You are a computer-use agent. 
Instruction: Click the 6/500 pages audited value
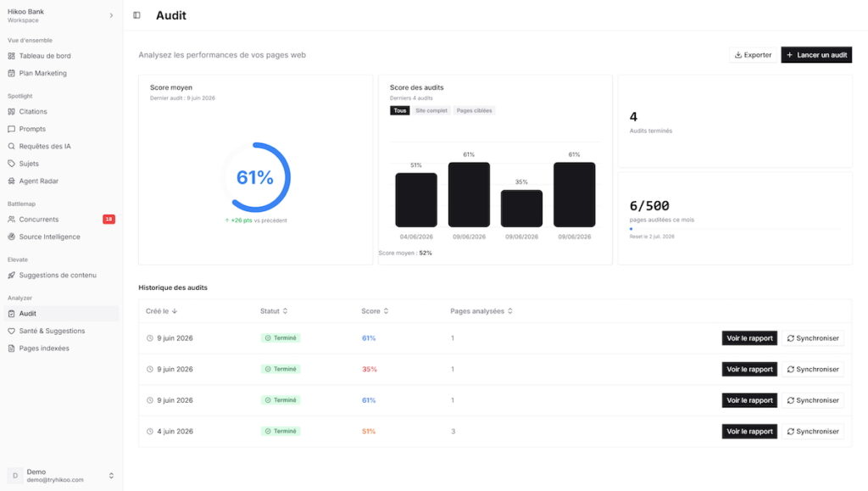tap(649, 206)
